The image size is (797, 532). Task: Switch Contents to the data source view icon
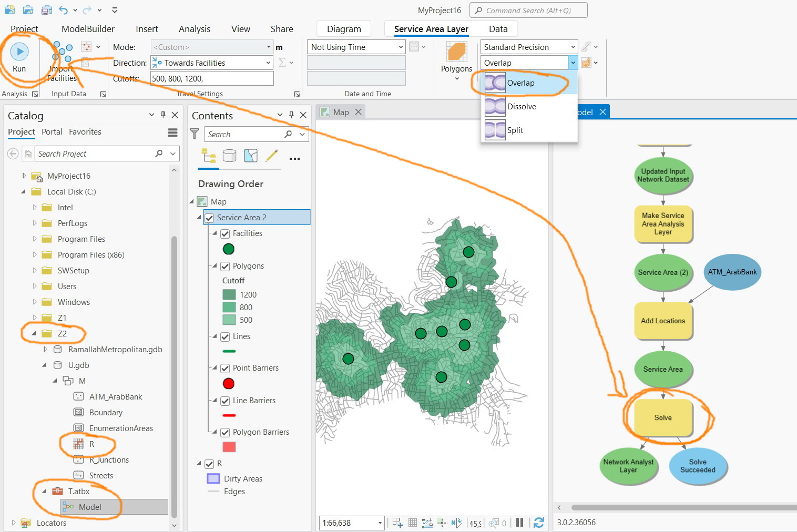(x=229, y=156)
